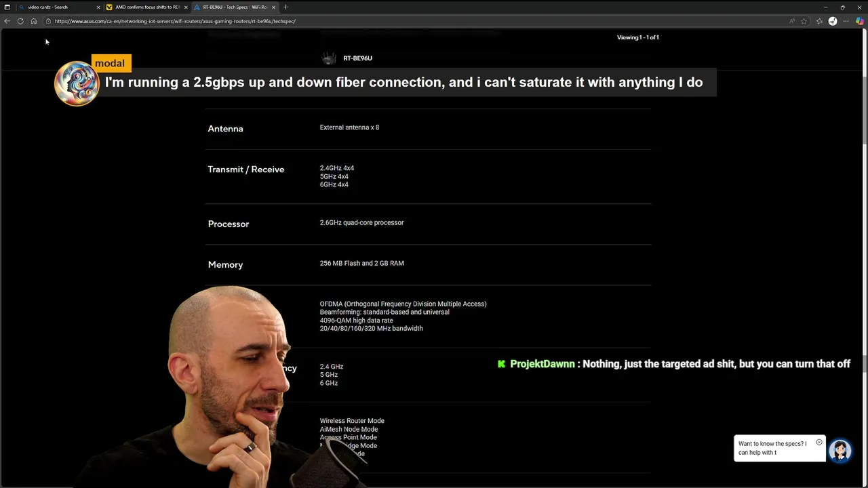Restore down the browser window
The width and height of the screenshot is (868, 488).
tap(842, 7)
